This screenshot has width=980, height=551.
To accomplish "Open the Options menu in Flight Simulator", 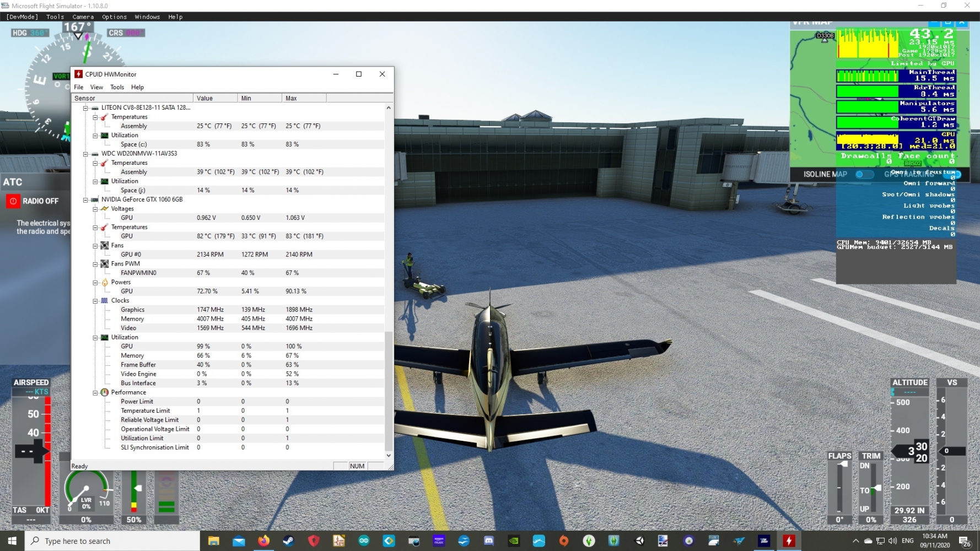I will (x=114, y=17).
